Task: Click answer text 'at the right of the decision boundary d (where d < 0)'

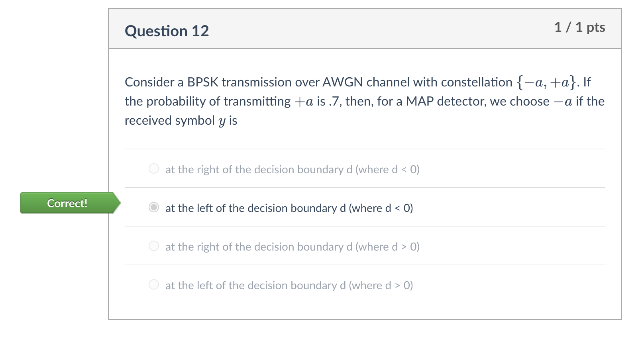Action: click(x=293, y=169)
